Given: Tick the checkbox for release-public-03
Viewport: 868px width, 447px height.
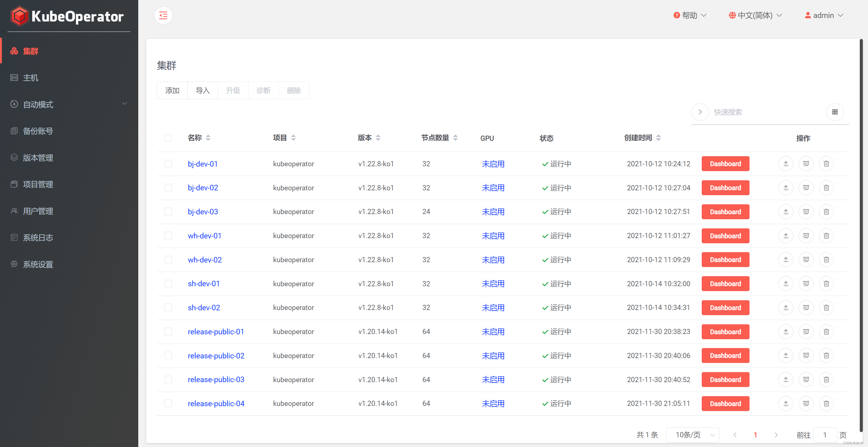Looking at the screenshot, I should point(168,379).
